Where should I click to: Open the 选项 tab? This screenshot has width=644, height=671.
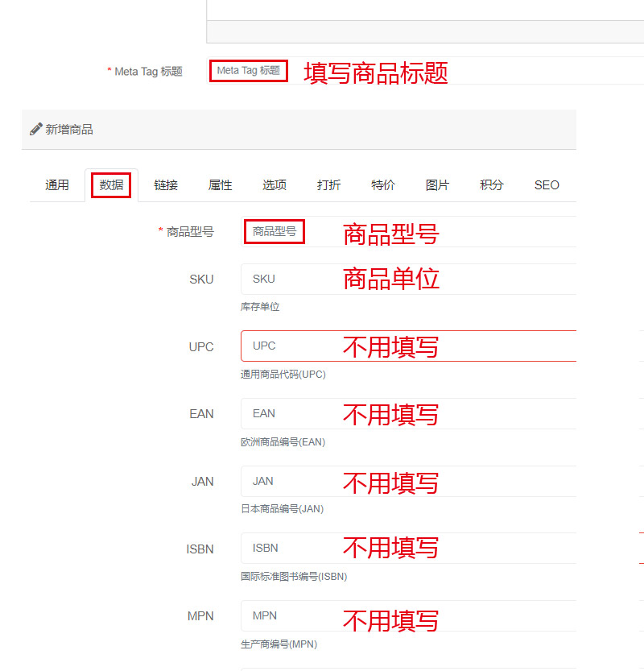(x=275, y=185)
